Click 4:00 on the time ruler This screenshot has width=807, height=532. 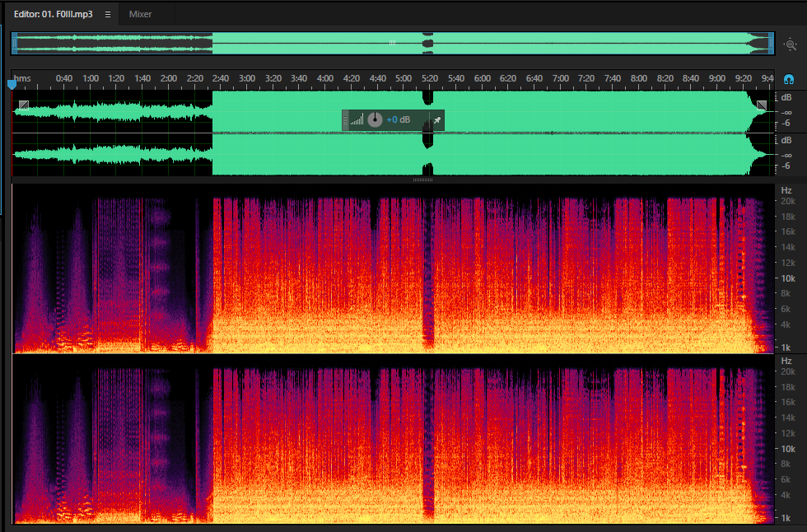tap(325, 78)
